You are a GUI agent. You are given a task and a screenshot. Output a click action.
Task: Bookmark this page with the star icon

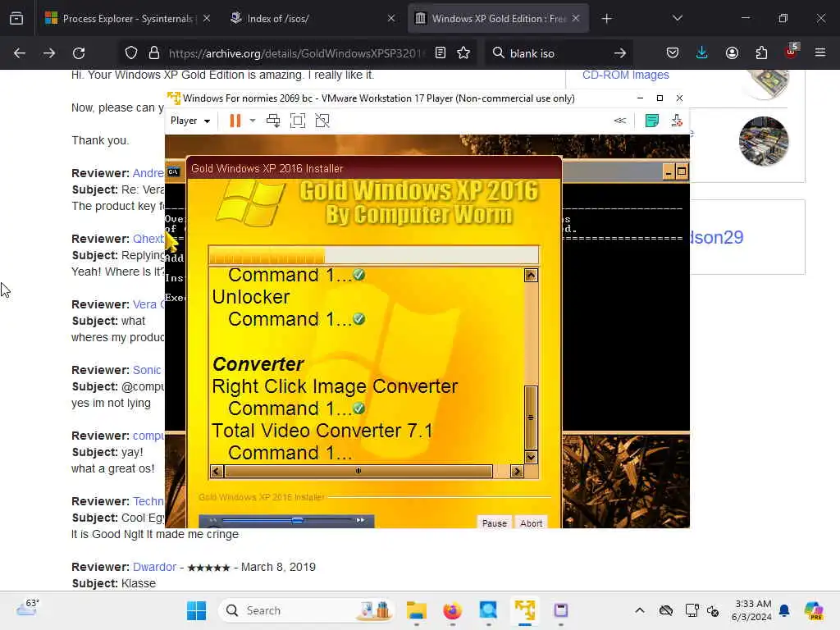click(x=464, y=53)
